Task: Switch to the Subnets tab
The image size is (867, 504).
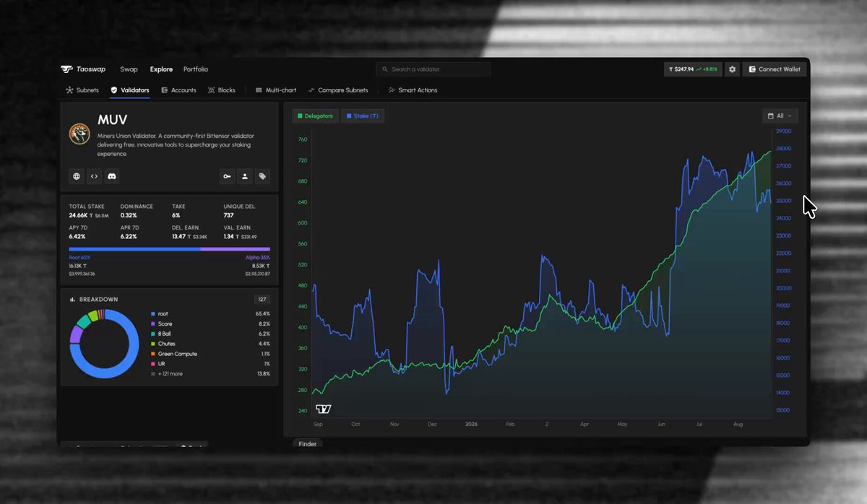Action: (82, 90)
